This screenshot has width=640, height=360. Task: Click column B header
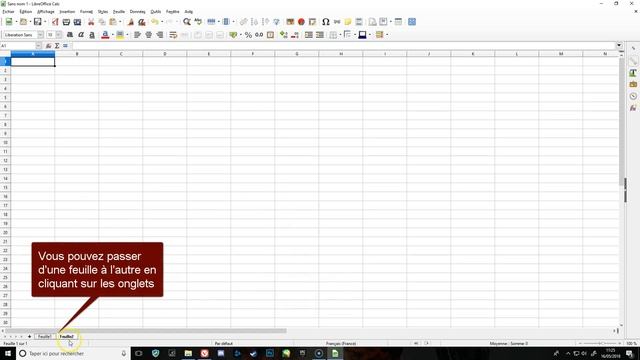(77, 54)
